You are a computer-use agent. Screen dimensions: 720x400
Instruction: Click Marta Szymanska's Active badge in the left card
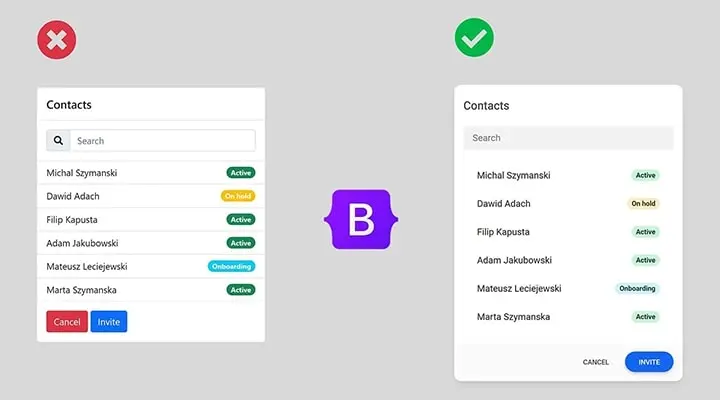pyautogui.click(x=241, y=290)
